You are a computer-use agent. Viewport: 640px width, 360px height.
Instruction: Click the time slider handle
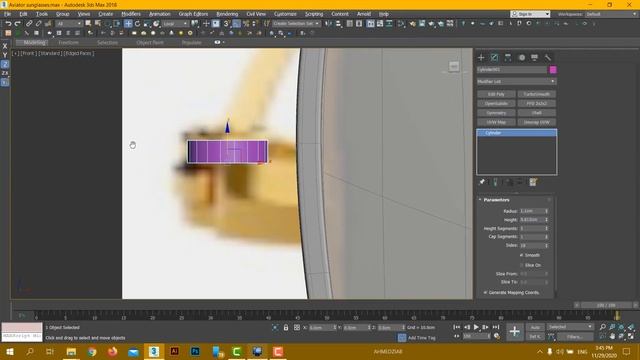606,305
